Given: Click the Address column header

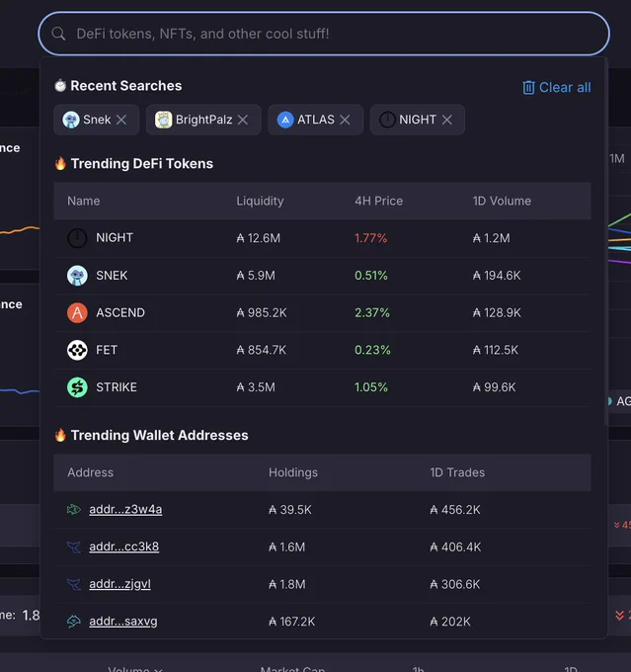Looking at the screenshot, I should [91, 472].
